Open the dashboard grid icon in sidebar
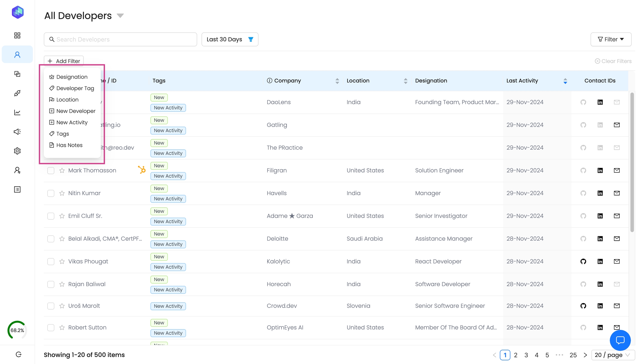This screenshot has height=364, width=644. point(17,35)
